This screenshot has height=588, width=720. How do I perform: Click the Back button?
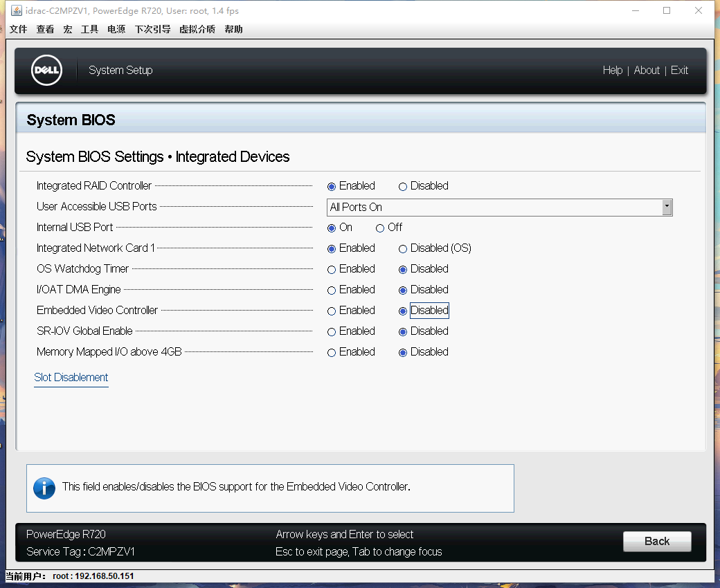point(656,542)
